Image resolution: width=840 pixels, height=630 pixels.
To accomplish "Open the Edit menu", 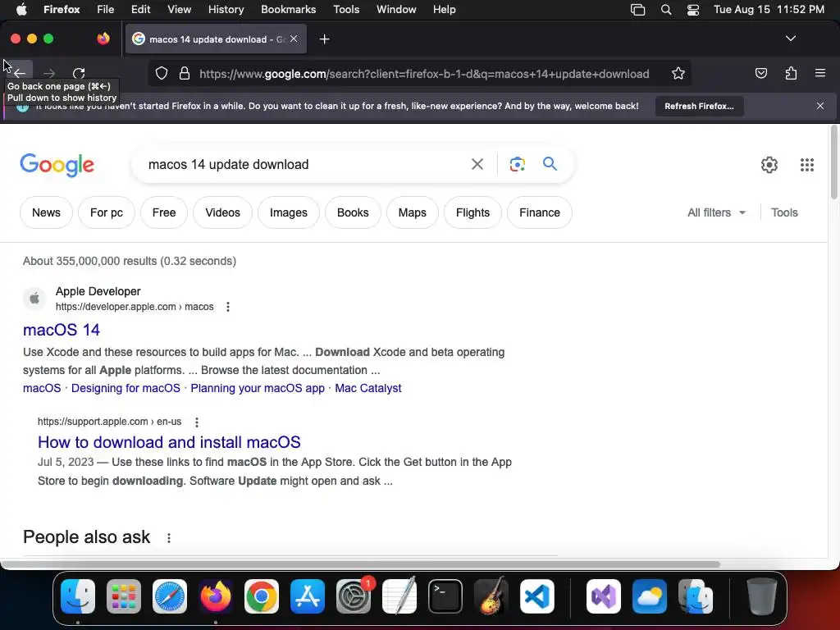I will pos(140,10).
